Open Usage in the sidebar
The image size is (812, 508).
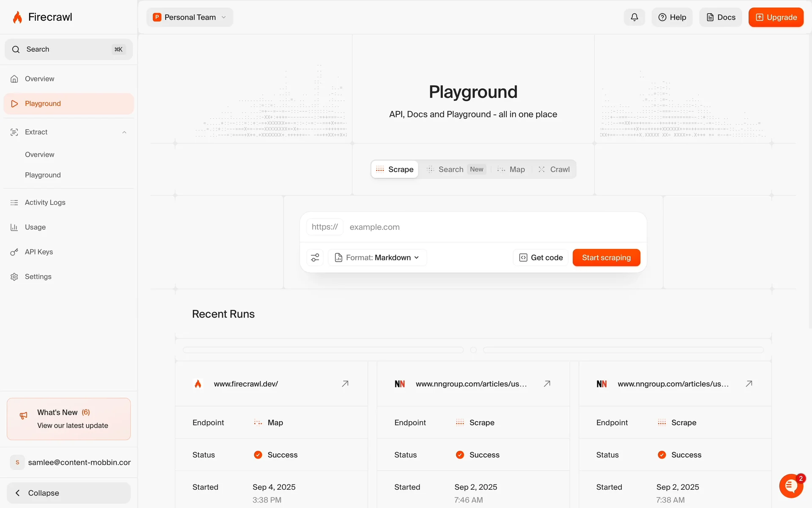[x=35, y=227]
